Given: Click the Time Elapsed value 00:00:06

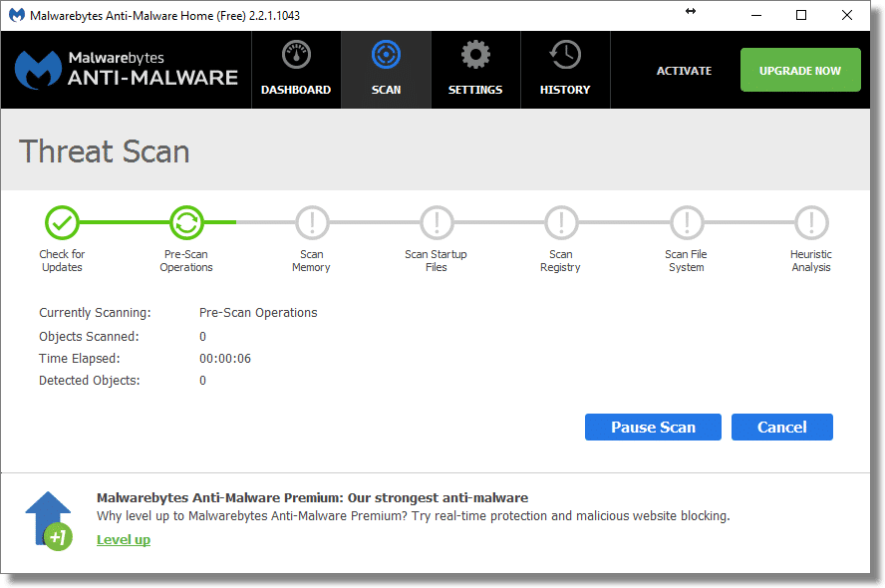Looking at the screenshot, I should click(224, 359).
